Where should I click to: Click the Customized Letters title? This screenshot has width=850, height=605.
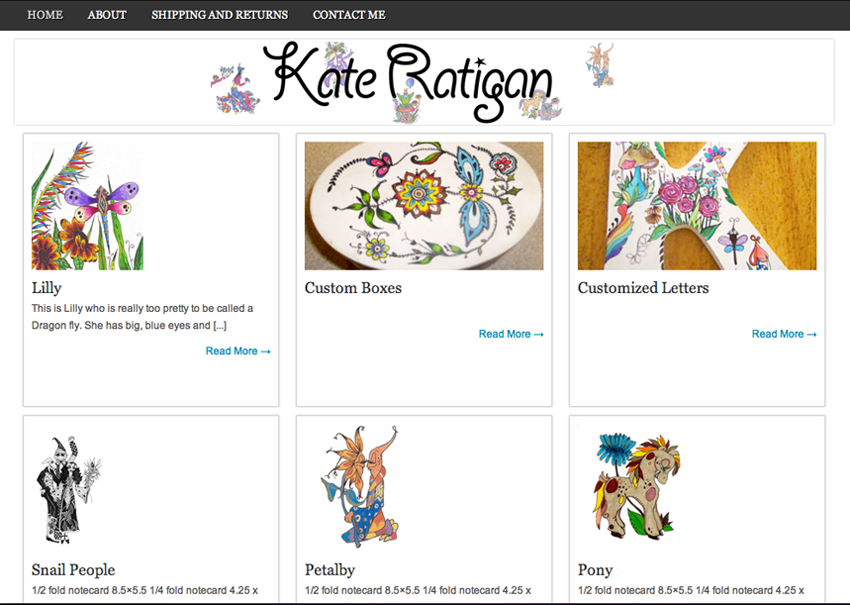click(x=643, y=288)
